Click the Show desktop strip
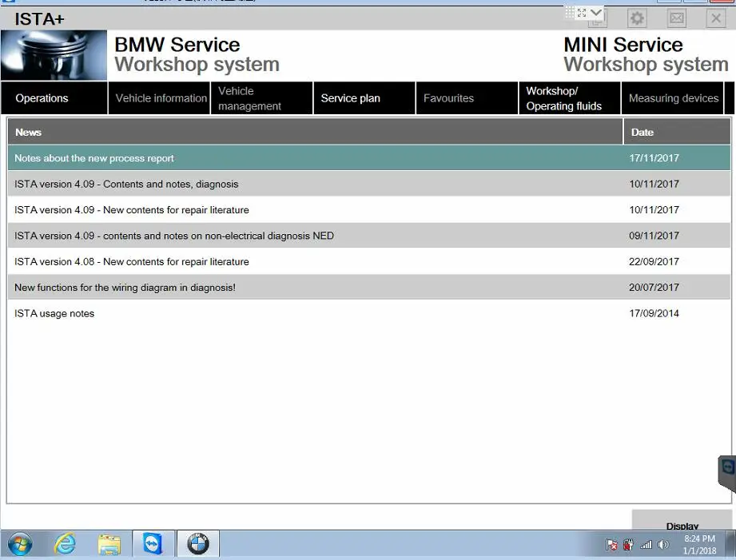The width and height of the screenshot is (736, 560). pos(732,545)
